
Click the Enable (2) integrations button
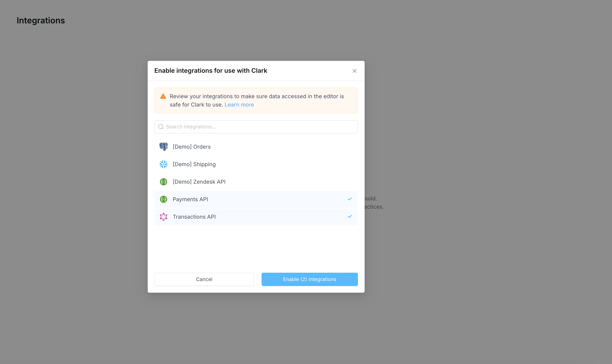pos(309,279)
